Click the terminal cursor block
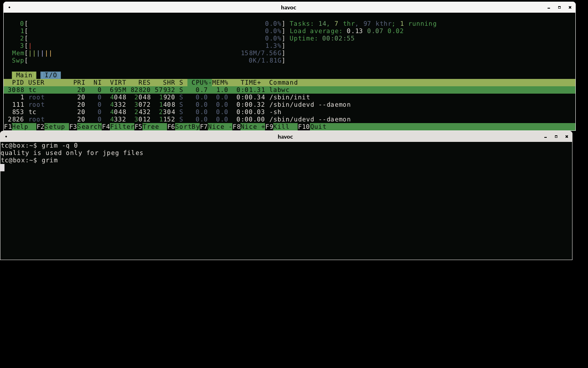The height and width of the screenshot is (368, 588). pyautogui.click(x=2, y=168)
